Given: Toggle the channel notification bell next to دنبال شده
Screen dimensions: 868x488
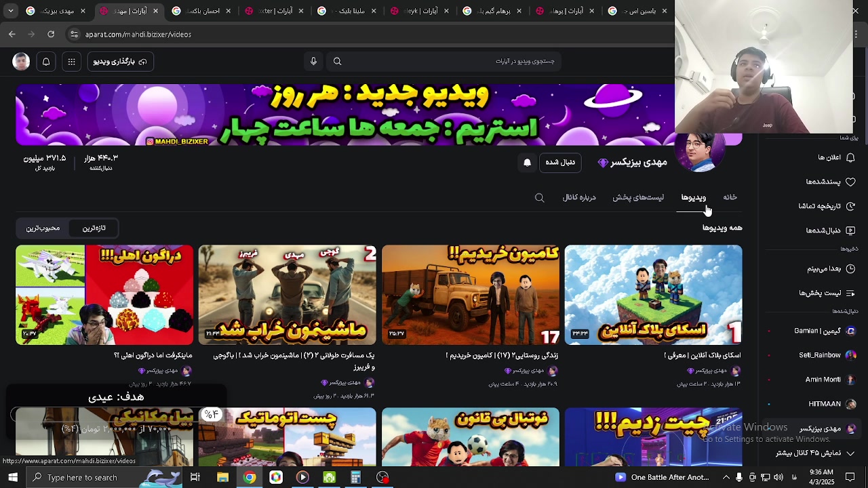Looking at the screenshot, I should click(527, 163).
